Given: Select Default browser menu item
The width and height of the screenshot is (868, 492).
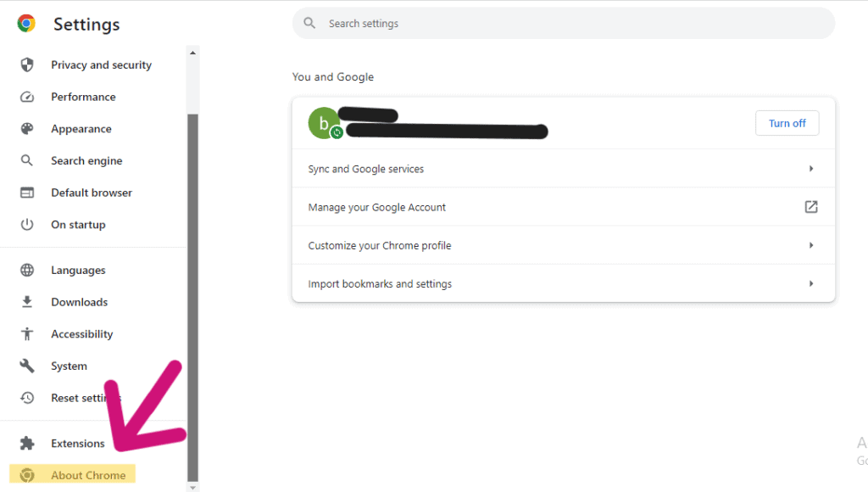Looking at the screenshot, I should click(x=92, y=193).
